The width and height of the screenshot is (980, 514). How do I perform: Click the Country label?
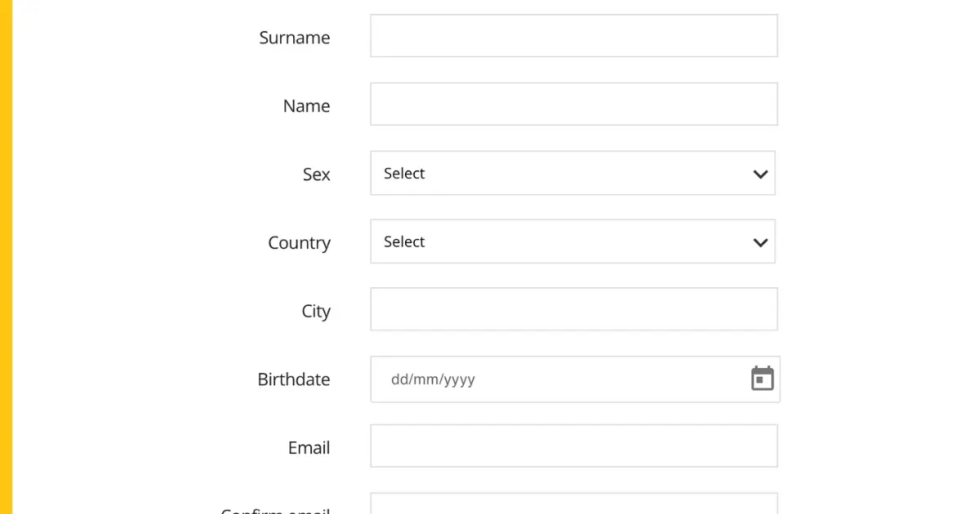click(x=299, y=243)
